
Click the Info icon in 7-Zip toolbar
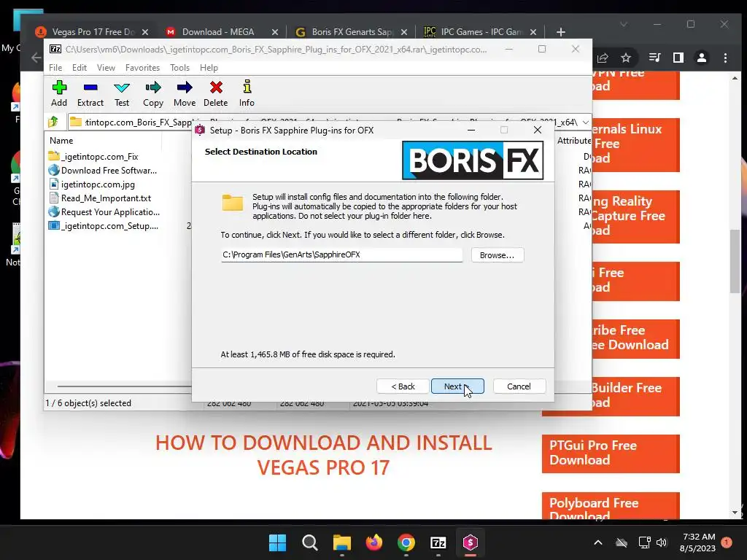[x=247, y=93]
